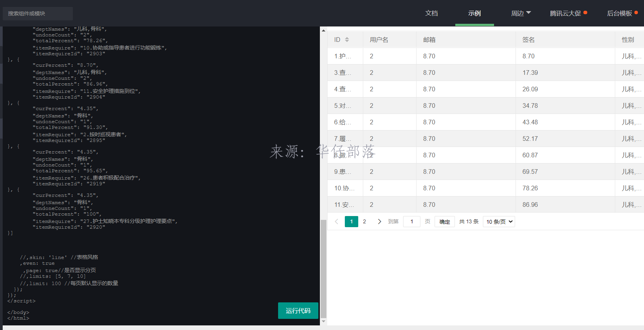Click the previous page arrow in pagination
This screenshot has width=644, height=330.
pyautogui.click(x=336, y=221)
